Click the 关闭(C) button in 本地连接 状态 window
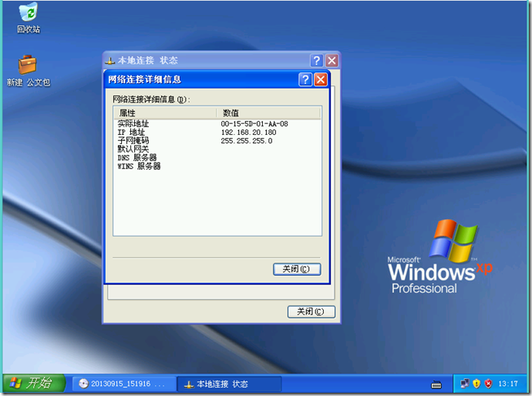This screenshot has height=396, width=532. click(312, 311)
